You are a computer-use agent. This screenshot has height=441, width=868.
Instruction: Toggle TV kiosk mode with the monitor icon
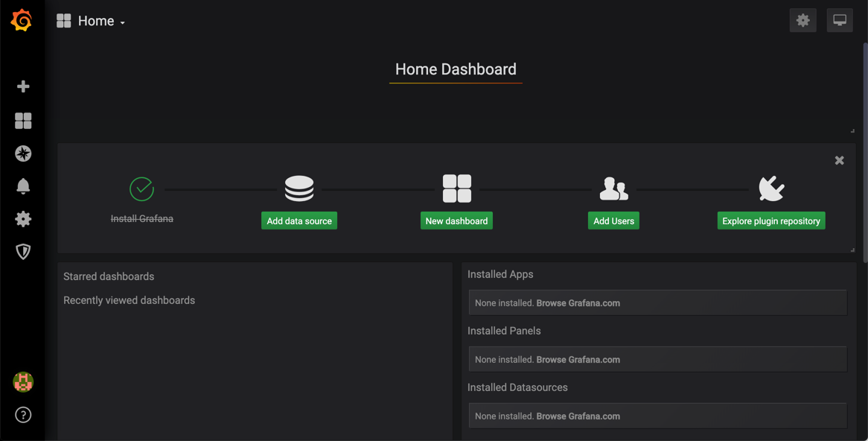(840, 20)
